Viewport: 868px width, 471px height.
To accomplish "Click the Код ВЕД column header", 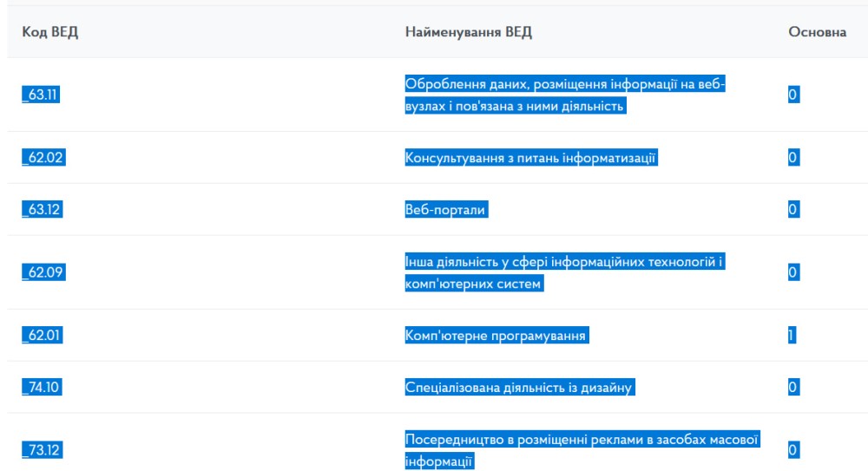I will point(49,32).
